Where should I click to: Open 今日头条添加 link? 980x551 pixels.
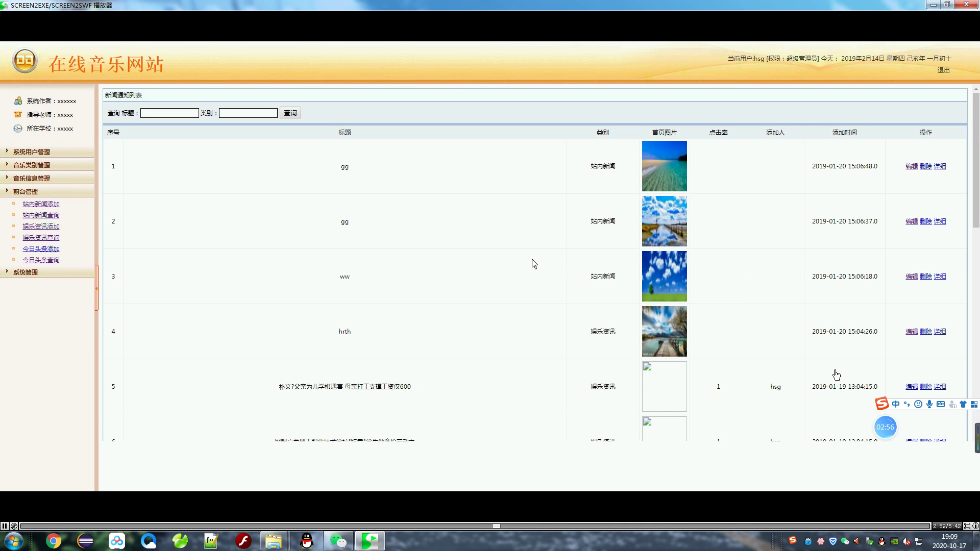pos(41,249)
